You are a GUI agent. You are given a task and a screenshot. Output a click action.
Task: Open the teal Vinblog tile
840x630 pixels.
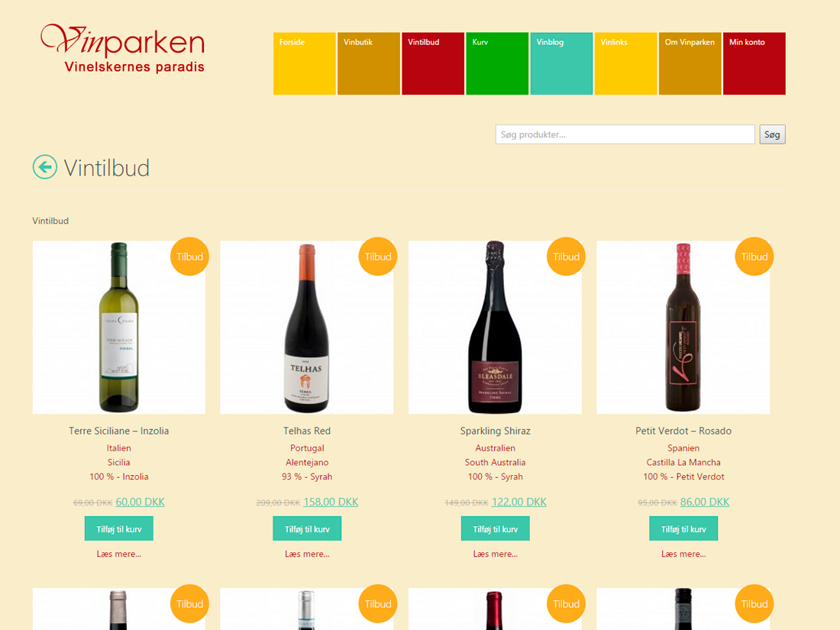click(x=561, y=63)
